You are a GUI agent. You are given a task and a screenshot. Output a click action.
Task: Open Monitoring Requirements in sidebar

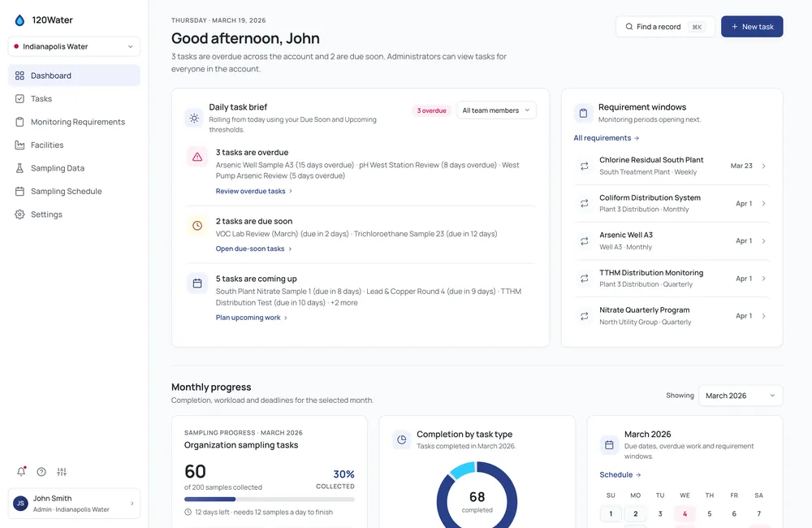point(74,122)
